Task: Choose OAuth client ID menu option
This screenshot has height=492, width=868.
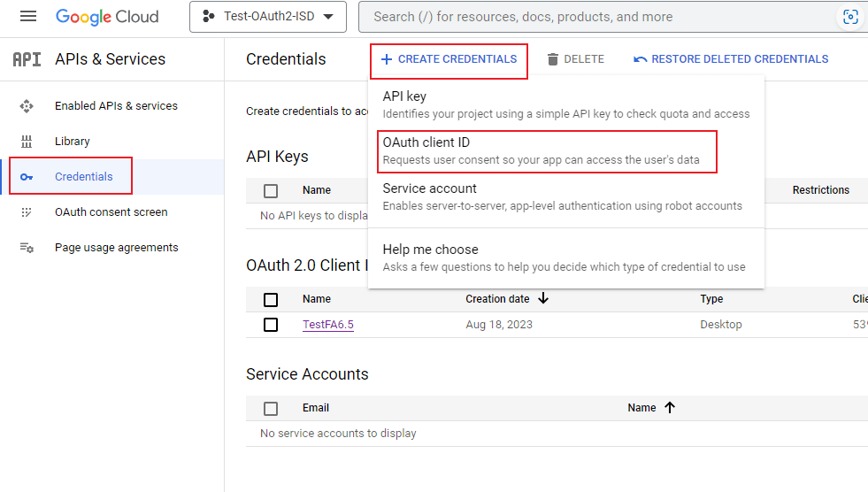Action: point(542,150)
